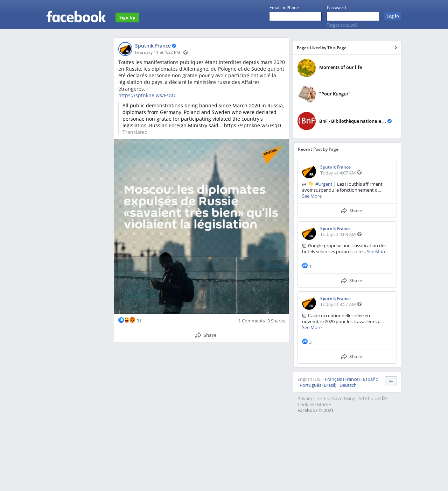Viewport: 448px width, 491px height.
Task: Click the verified badge next to Sputnik France
Action: pos(174,46)
